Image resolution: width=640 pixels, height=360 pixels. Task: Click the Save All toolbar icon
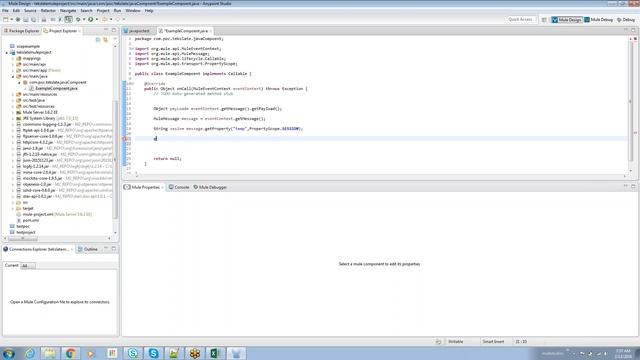click(33, 19)
